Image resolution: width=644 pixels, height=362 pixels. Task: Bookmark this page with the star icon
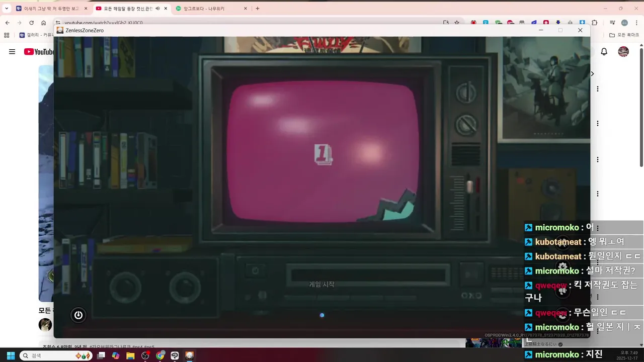457,23
